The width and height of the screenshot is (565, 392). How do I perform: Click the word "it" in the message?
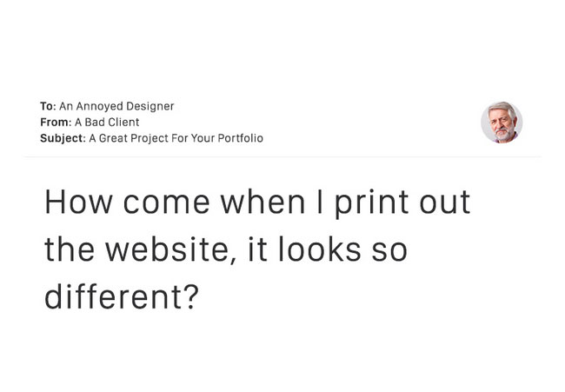coord(257,249)
